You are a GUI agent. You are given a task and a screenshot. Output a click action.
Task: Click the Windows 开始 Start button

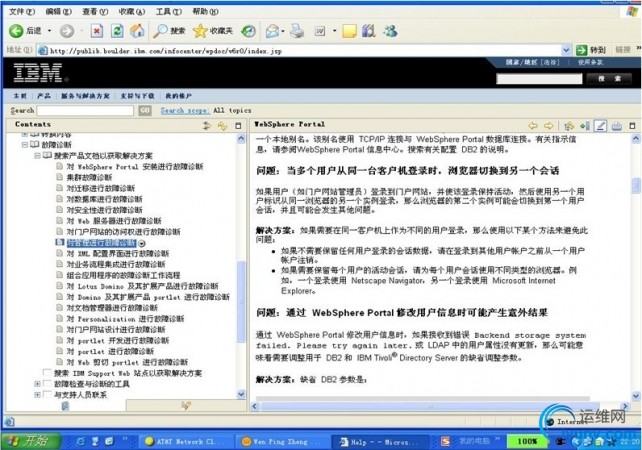coord(30,441)
